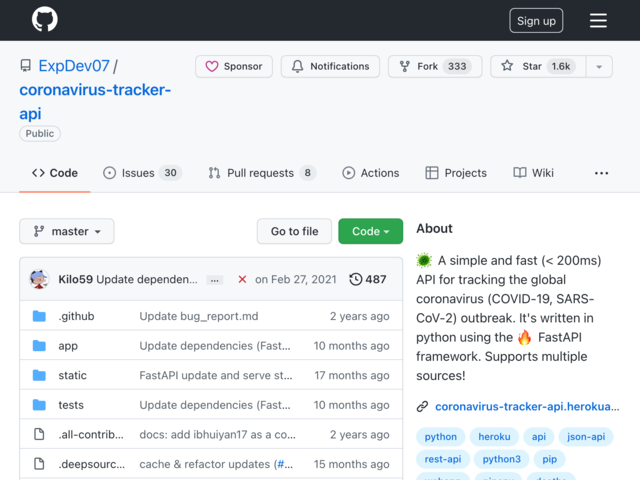Click the .all-contrib... file icon
Image resolution: width=640 pixels, height=480 pixels.
click(x=39, y=434)
